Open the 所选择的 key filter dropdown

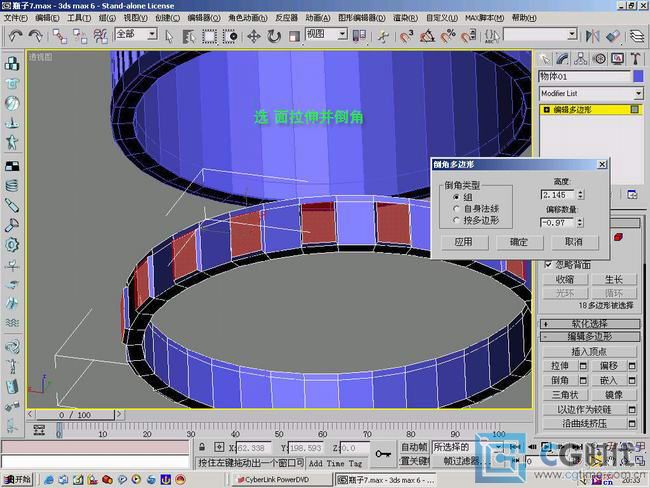[498, 447]
